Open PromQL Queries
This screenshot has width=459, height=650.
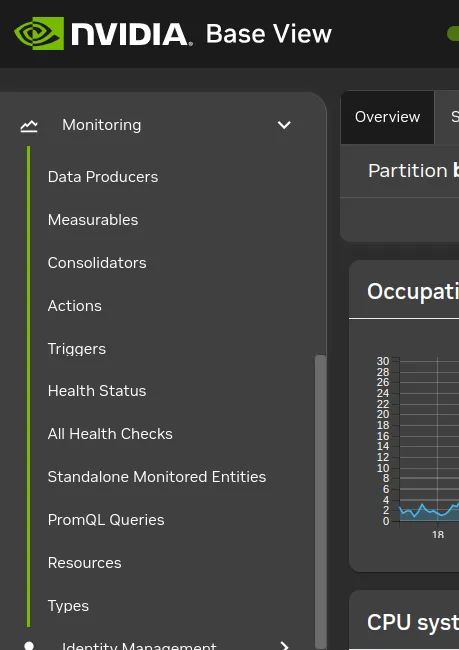106,520
